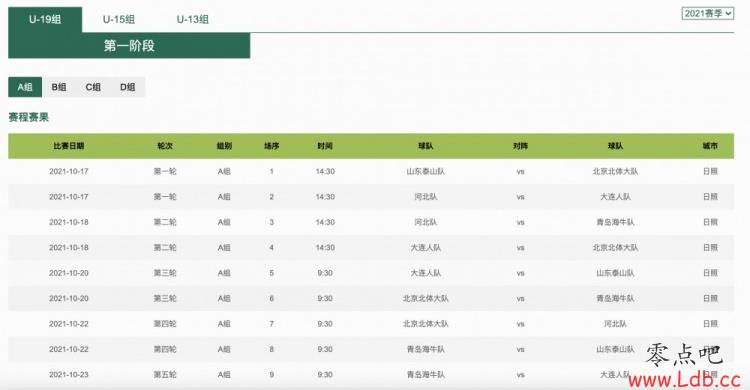Viewport: 750px width, 390px height.
Task: Click the 9:30 time in match 5 row
Action: tap(325, 273)
